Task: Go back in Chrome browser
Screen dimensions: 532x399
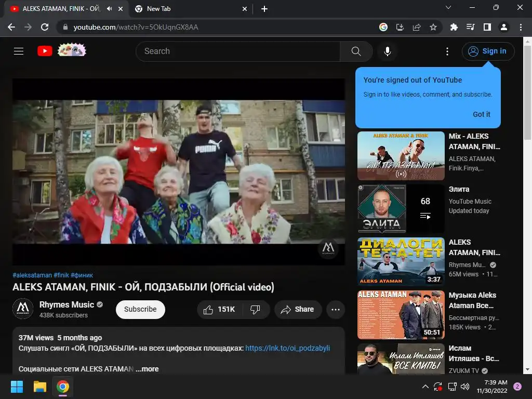Action: click(11, 27)
